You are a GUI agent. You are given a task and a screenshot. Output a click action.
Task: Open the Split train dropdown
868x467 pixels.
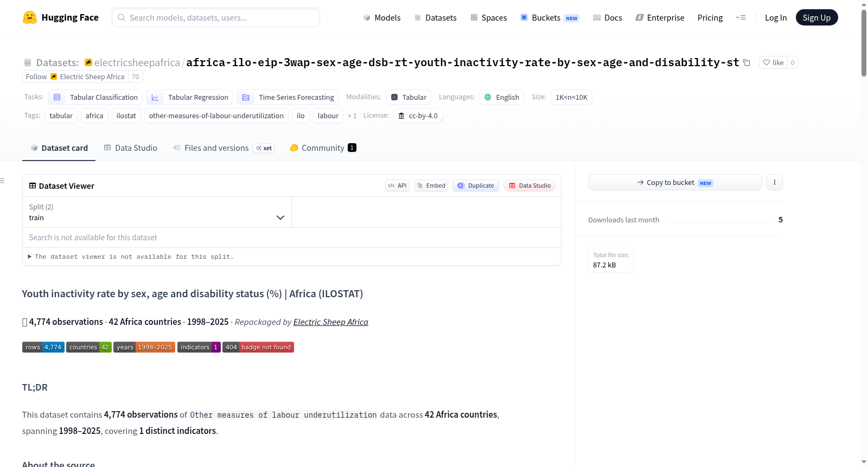tap(157, 212)
